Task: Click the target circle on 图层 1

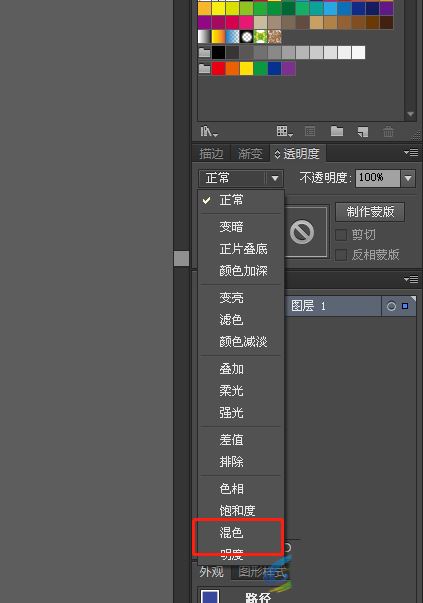Action: 391,306
